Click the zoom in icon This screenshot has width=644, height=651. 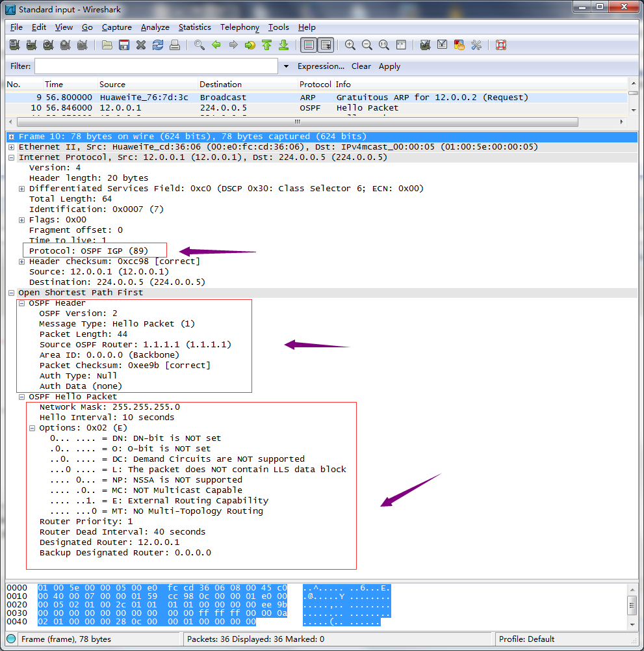point(350,45)
